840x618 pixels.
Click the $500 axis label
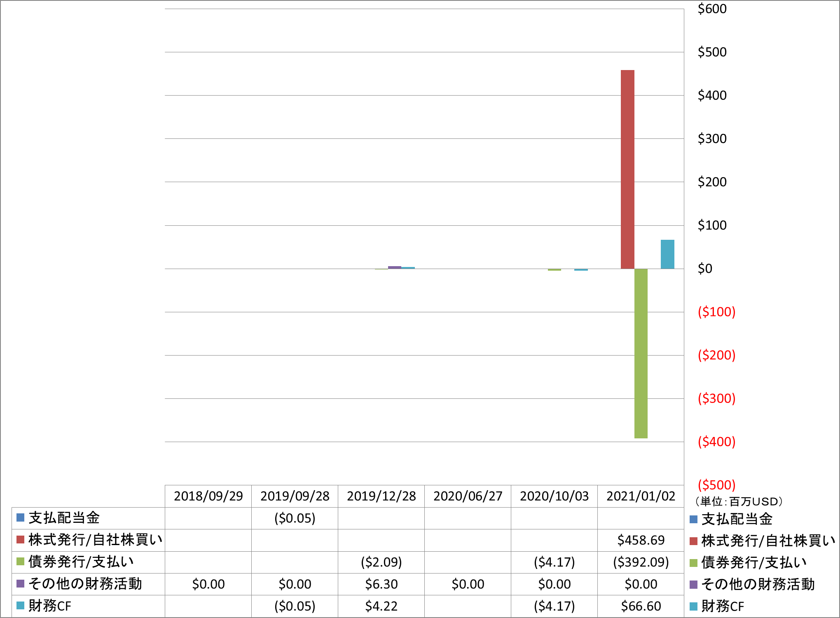pyautogui.click(x=712, y=52)
